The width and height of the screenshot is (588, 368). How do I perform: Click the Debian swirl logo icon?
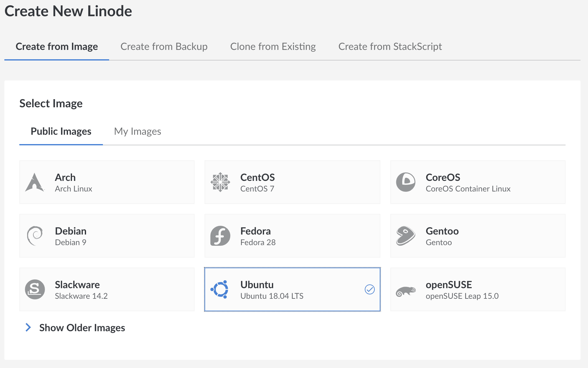coord(35,236)
